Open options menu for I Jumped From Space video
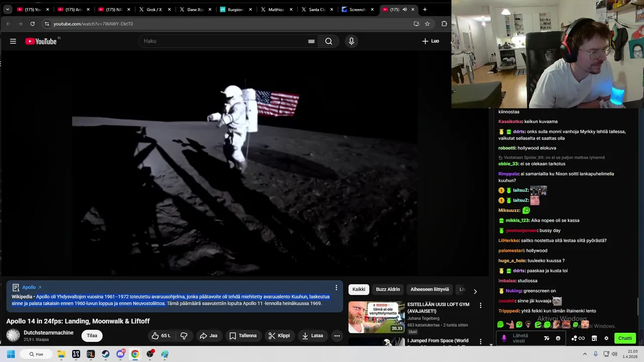Viewport: 644px width, 362px height. (480, 342)
